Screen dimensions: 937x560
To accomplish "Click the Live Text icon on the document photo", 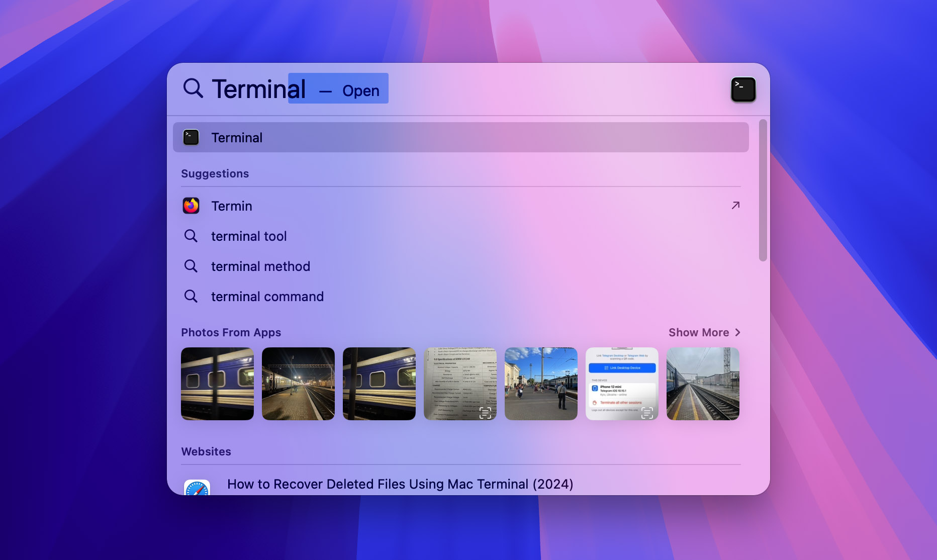I will pyautogui.click(x=485, y=413).
